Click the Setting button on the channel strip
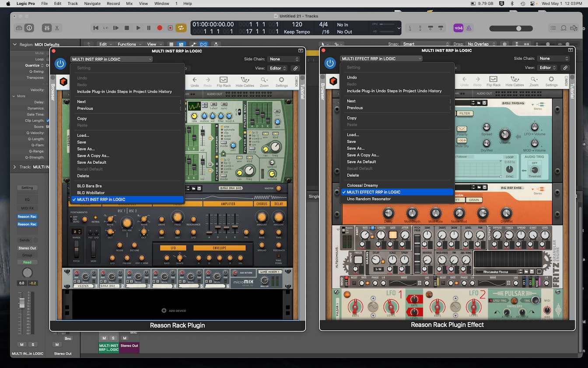 [x=27, y=188]
